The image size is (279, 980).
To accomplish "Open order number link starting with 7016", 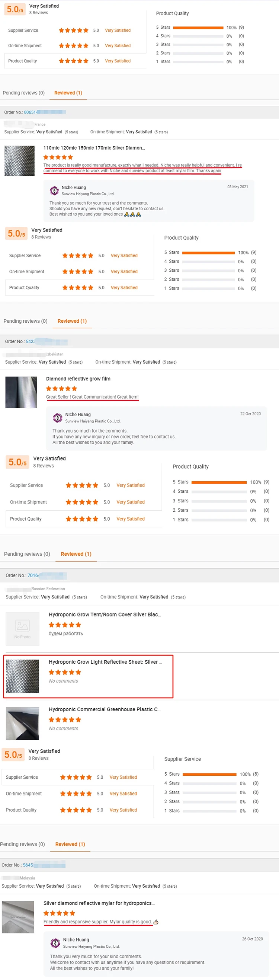I will click(x=33, y=575).
